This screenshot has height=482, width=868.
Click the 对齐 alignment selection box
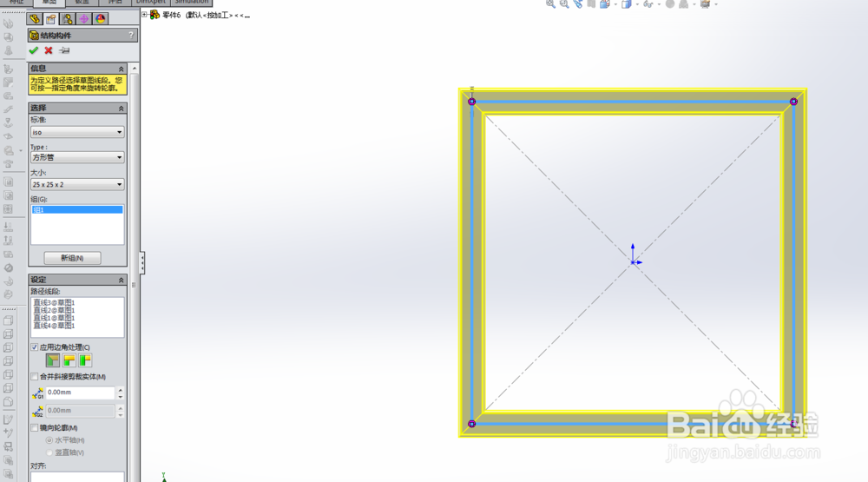pyautogui.click(x=77, y=477)
